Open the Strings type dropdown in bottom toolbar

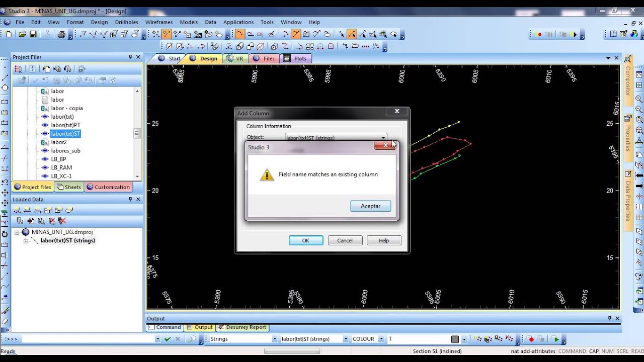(274, 339)
